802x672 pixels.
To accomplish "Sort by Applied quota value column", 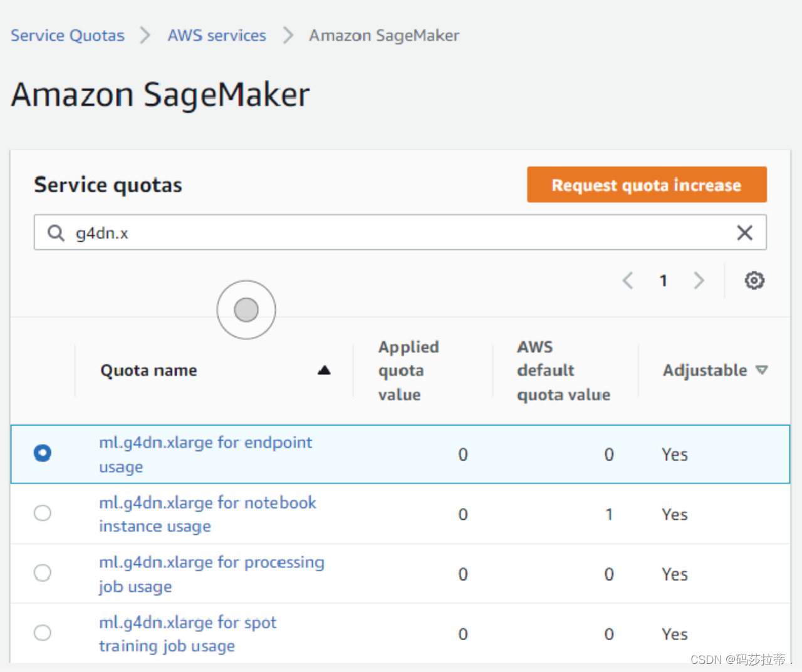I will tap(409, 371).
